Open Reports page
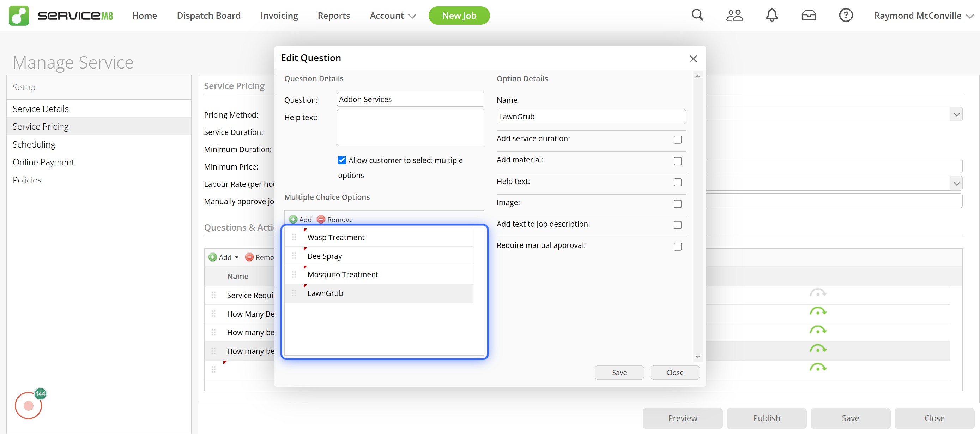Screen dimensions: 980x434 334,16
